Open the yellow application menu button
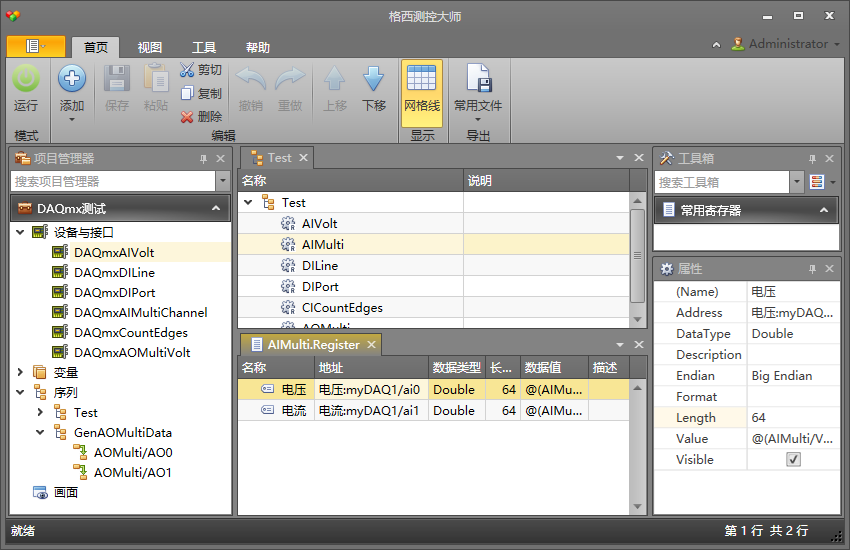850x550 pixels. (36, 47)
